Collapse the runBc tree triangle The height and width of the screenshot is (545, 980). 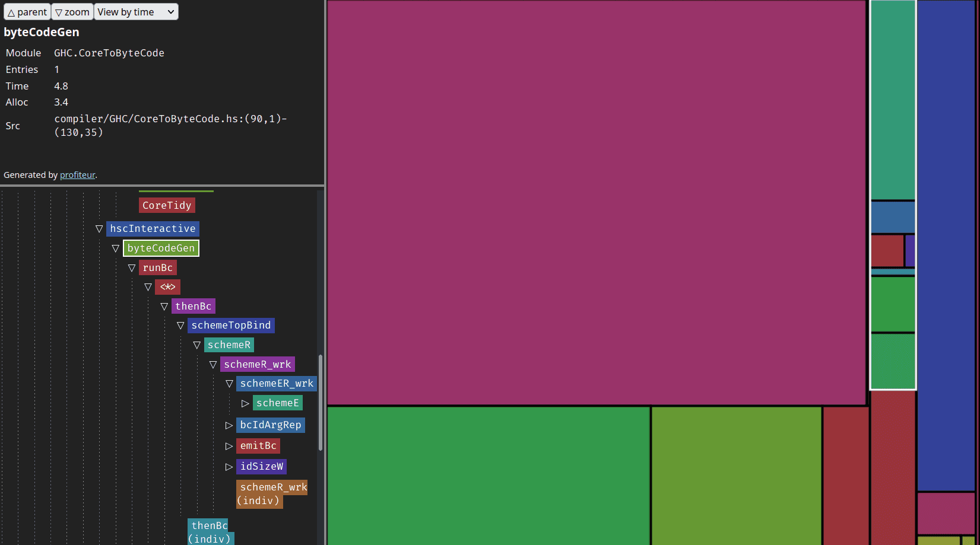tap(132, 268)
